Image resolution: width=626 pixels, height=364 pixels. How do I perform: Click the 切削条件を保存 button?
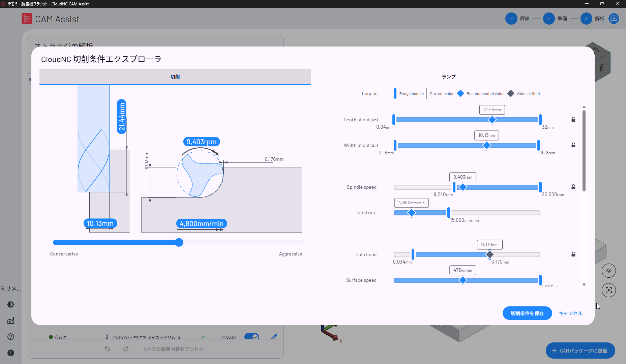527,313
